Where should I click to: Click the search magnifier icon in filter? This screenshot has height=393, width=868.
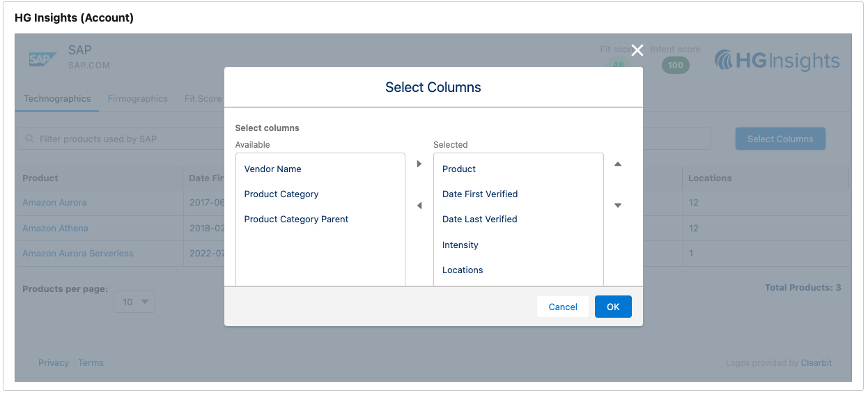click(x=29, y=139)
